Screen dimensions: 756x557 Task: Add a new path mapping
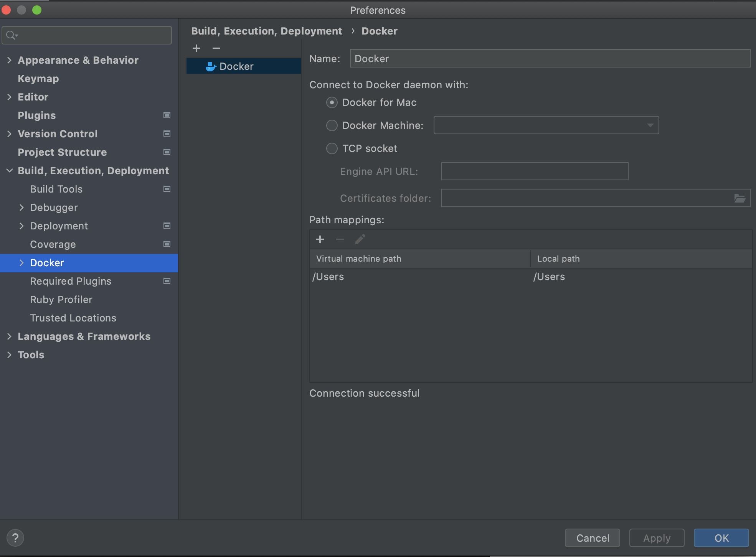tap(320, 239)
